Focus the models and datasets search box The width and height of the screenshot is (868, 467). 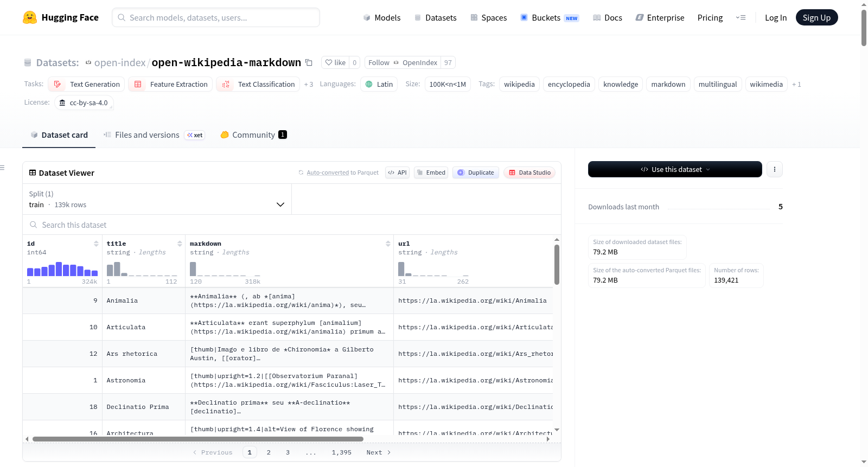coord(216,17)
